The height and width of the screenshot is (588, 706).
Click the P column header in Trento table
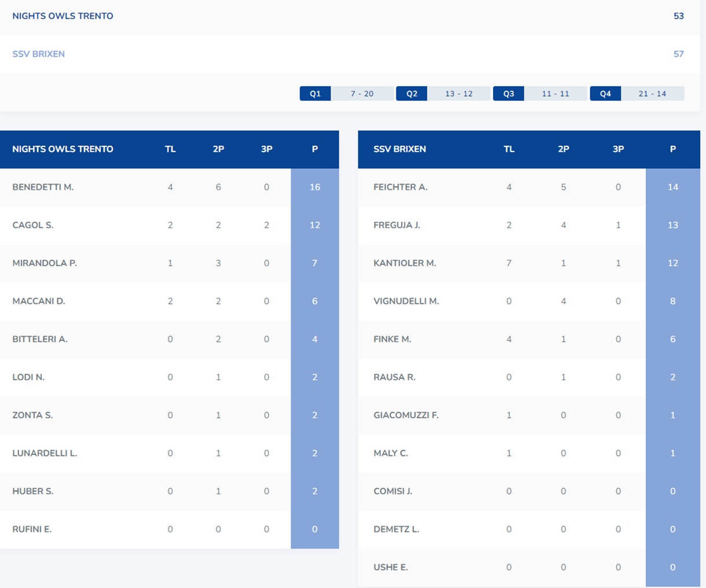pyautogui.click(x=315, y=149)
